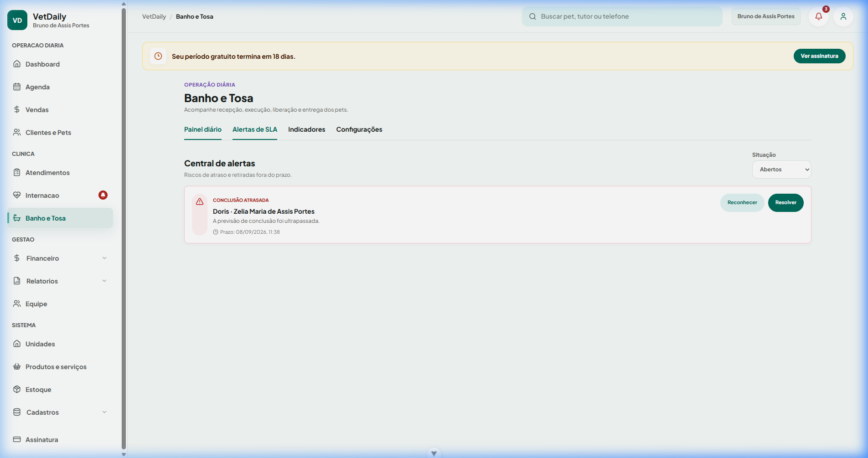Click the red alert badge on Internacao
Image resolution: width=868 pixels, height=458 pixels.
[103, 195]
